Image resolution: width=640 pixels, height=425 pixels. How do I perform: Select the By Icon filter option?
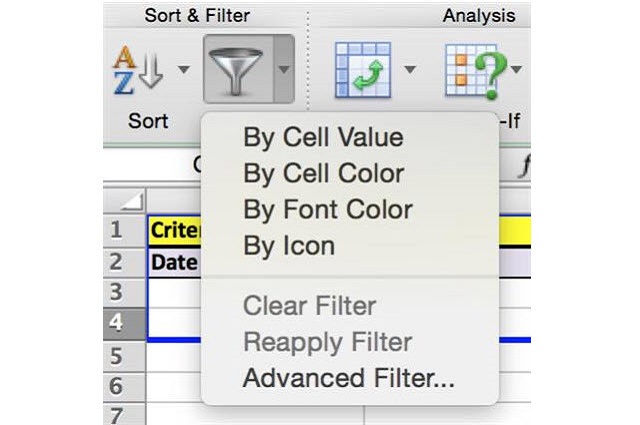[x=289, y=245]
